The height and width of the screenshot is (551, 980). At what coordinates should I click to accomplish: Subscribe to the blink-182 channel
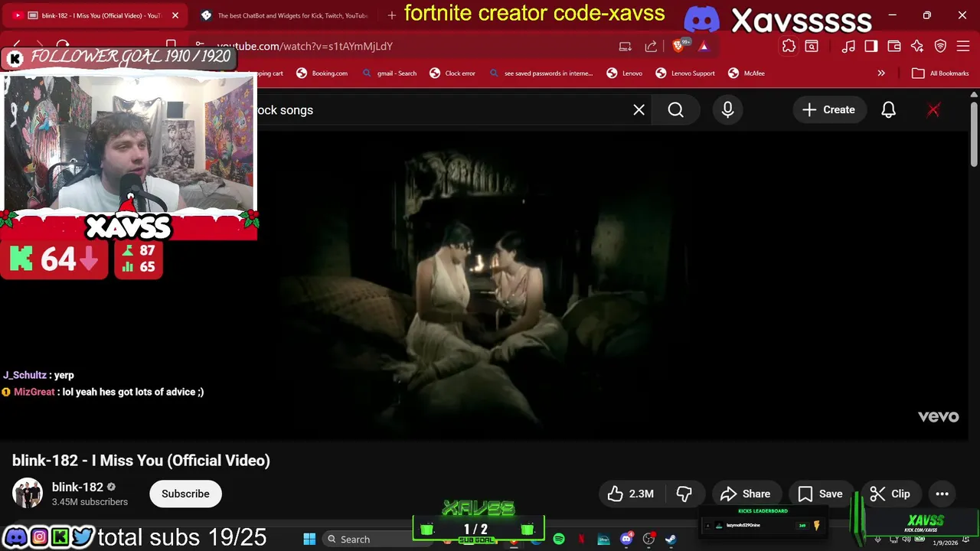click(x=185, y=494)
